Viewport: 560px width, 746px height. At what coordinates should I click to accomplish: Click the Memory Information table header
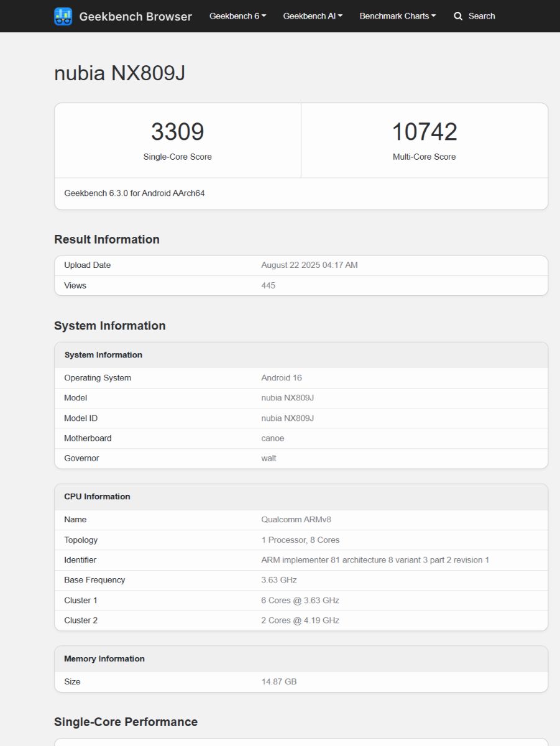click(x=104, y=659)
